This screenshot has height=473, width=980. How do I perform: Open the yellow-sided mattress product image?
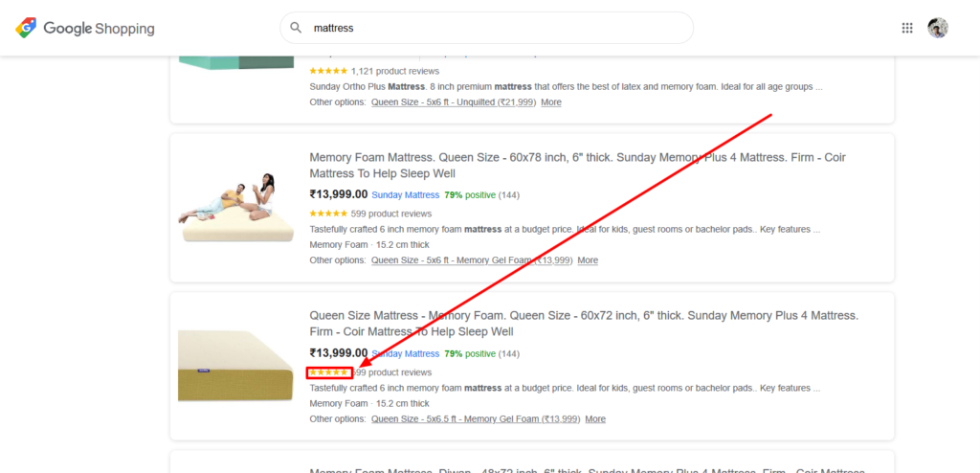click(x=235, y=366)
